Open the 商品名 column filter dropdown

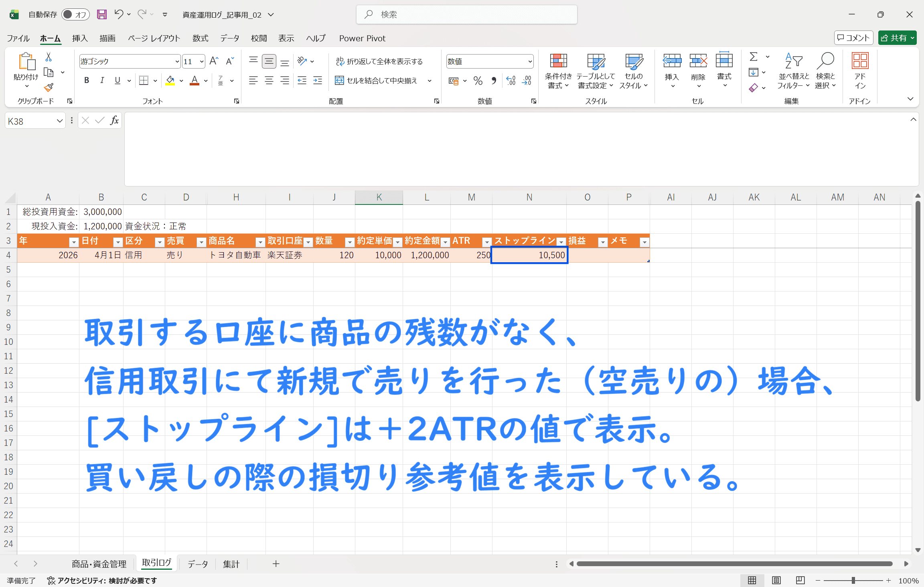pos(260,242)
